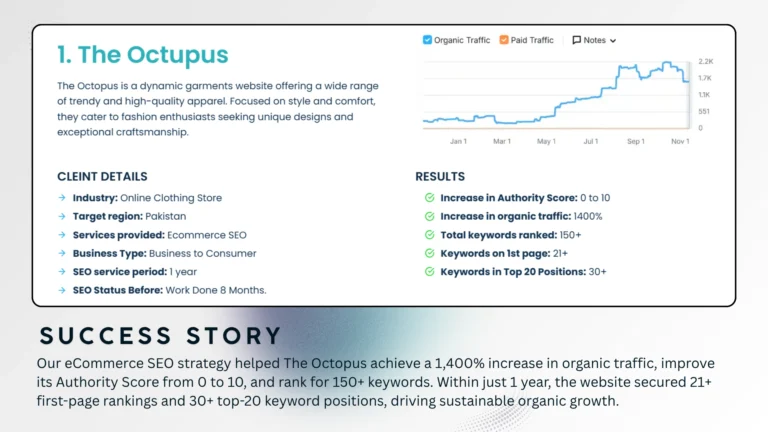Click 'Target region: Pakistan' text
The image size is (768, 432).
click(x=129, y=216)
